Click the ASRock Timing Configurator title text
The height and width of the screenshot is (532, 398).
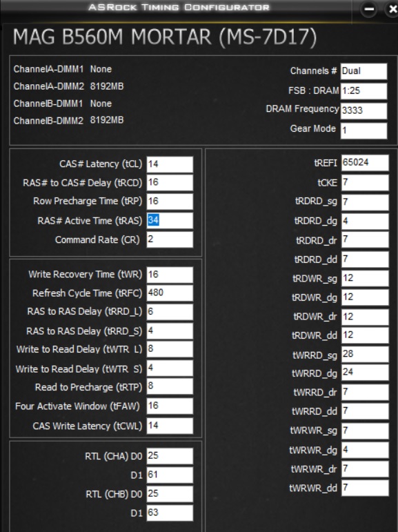(179, 7)
